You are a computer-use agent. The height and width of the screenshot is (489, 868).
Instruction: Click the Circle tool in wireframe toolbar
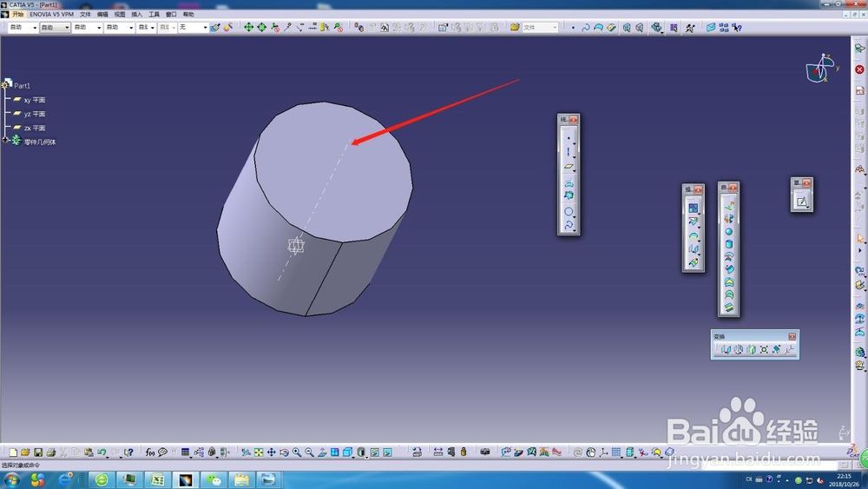click(x=568, y=212)
